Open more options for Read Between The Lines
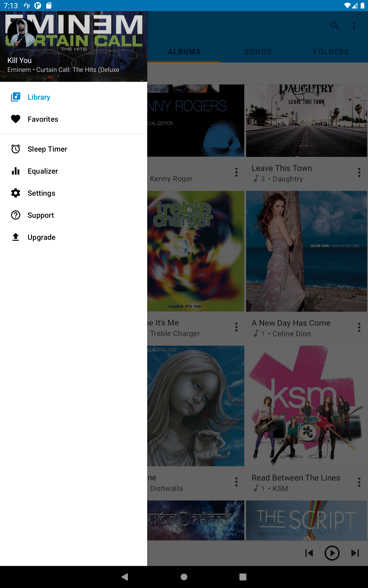Viewport: 368px width, 588px height. tap(359, 482)
